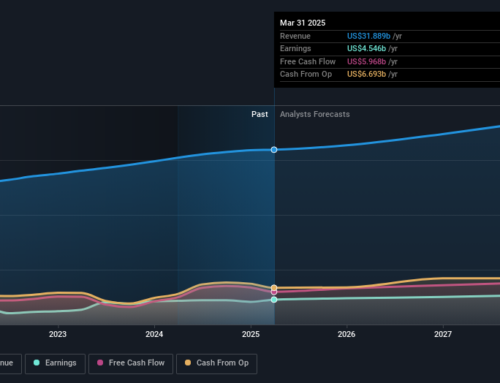Click the US$4.546b earnings value

coord(366,49)
